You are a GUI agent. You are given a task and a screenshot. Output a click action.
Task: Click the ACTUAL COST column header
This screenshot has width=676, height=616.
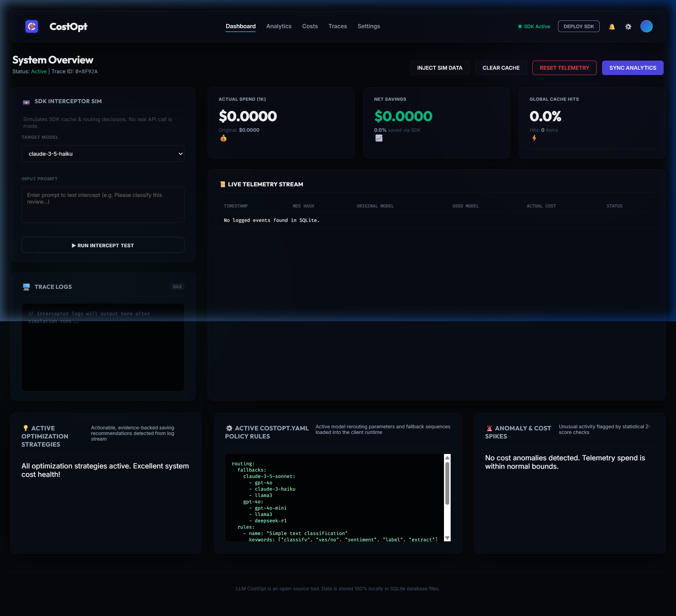tap(541, 206)
